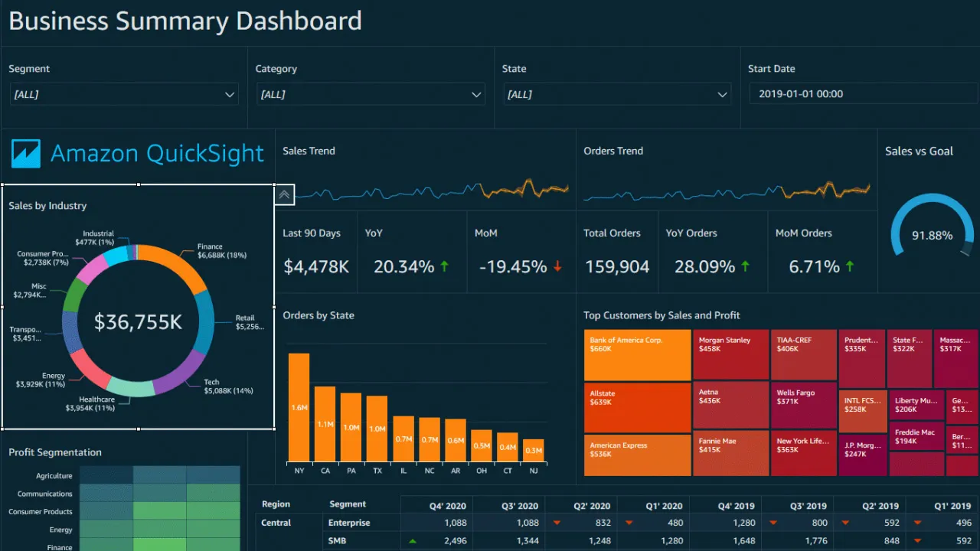The height and width of the screenshot is (551, 980).
Task: Click the CT orders bar
Action: [x=508, y=448]
